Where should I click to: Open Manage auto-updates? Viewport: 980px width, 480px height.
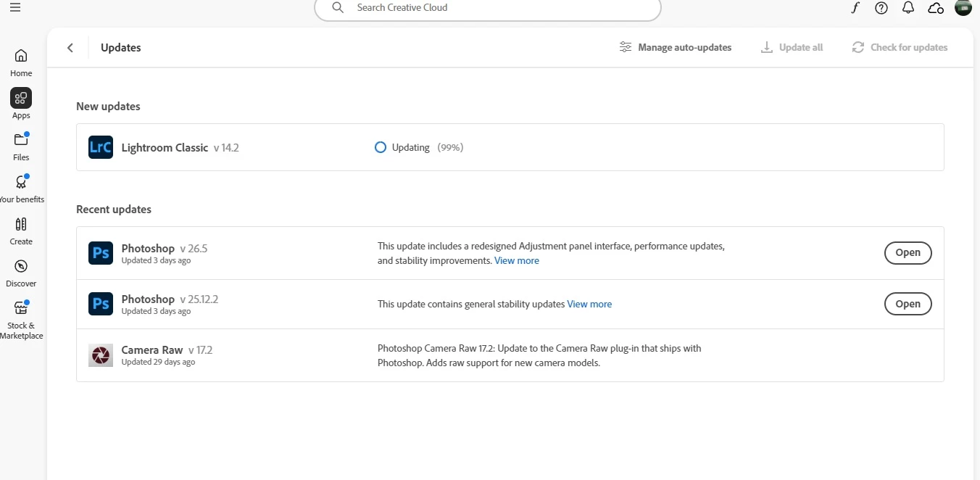pyautogui.click(x=676, y=47)
